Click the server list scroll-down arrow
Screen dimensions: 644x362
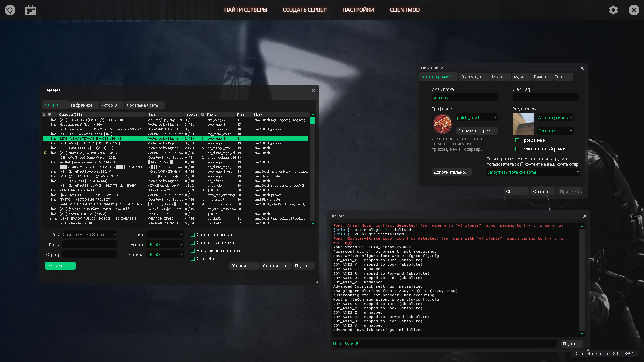point(313,224)
